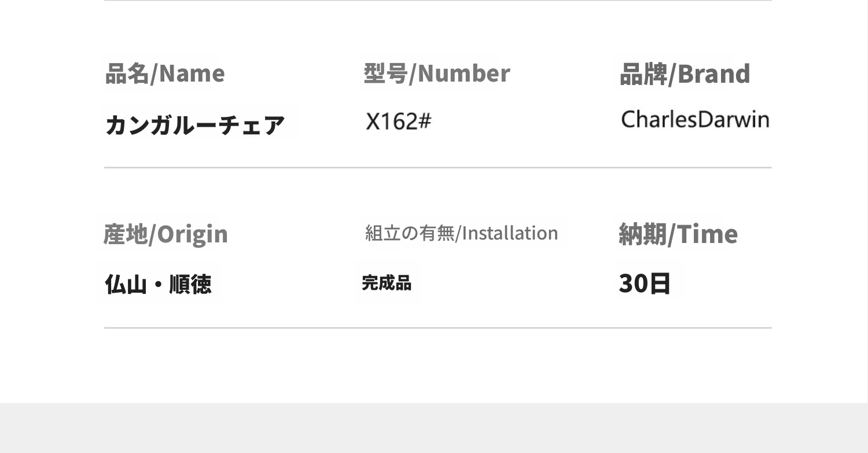The height and width of the screenshot is (453, 868).
Task: Click the 品名/Name field label
Action: [165, 73]
